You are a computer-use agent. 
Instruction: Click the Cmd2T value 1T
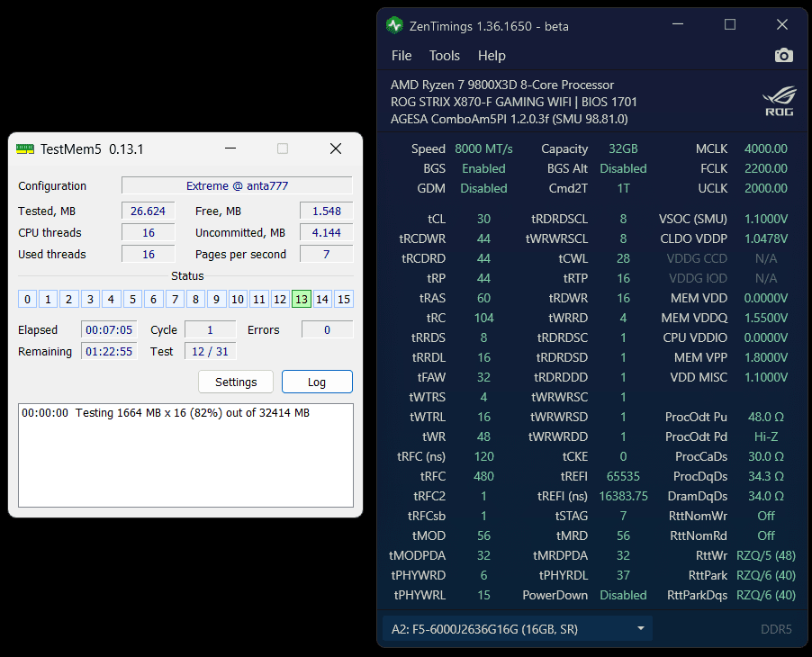point(623,188)
